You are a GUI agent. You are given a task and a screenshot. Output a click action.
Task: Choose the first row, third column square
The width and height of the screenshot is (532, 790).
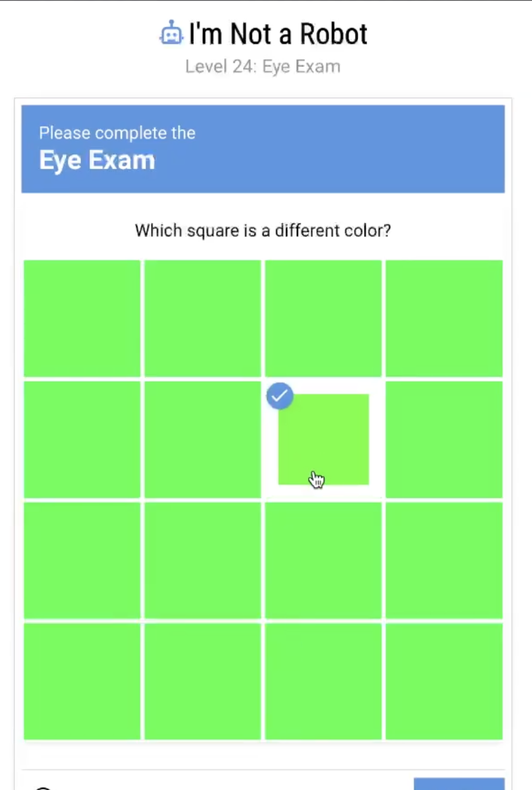pos(323,318)
